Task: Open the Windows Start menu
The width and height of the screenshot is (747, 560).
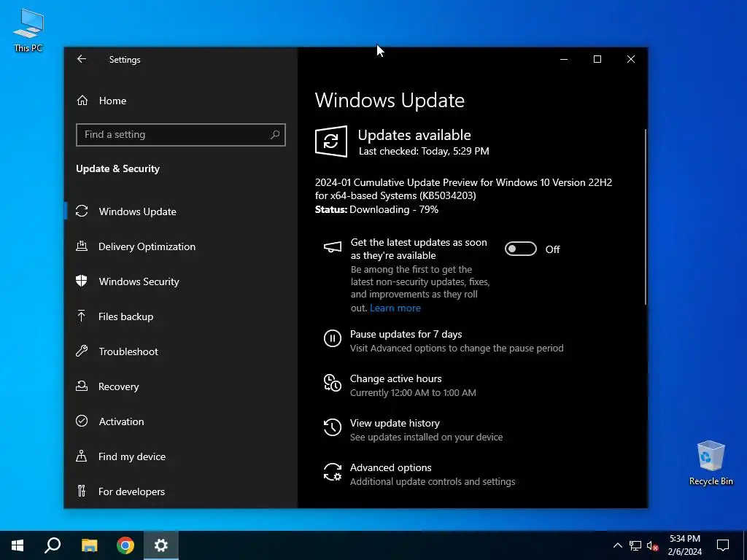Action: (x=18, y=545)
